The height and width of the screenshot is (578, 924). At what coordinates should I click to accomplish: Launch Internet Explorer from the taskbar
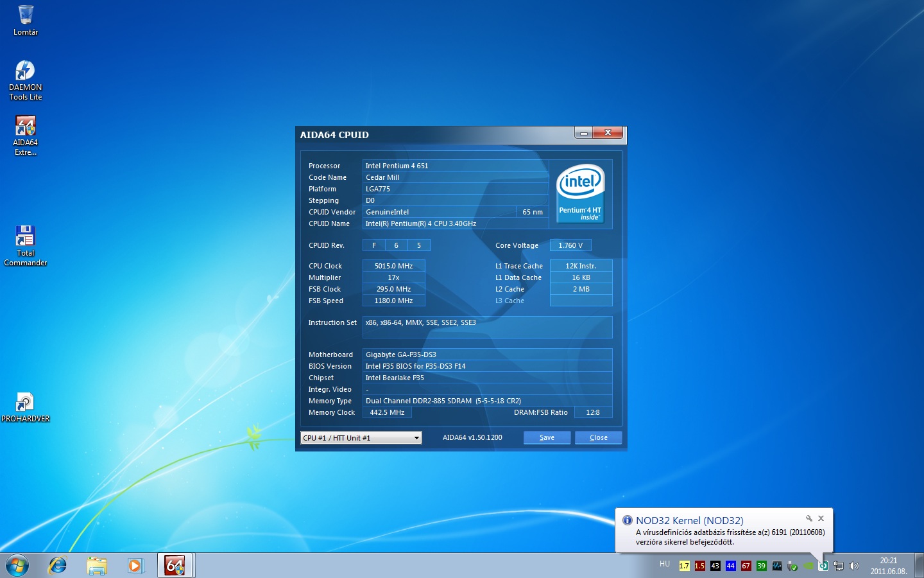pos(58,566)
